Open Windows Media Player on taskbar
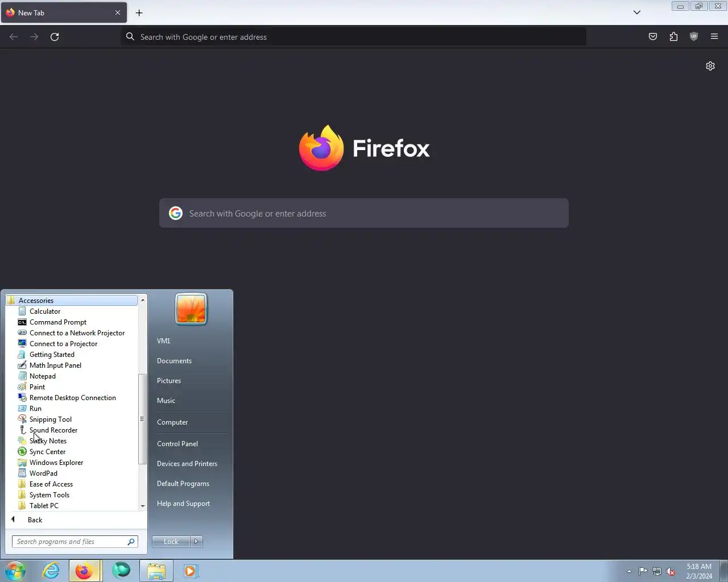Viewport: 728px width, 582px height. (x=191, y=571)
